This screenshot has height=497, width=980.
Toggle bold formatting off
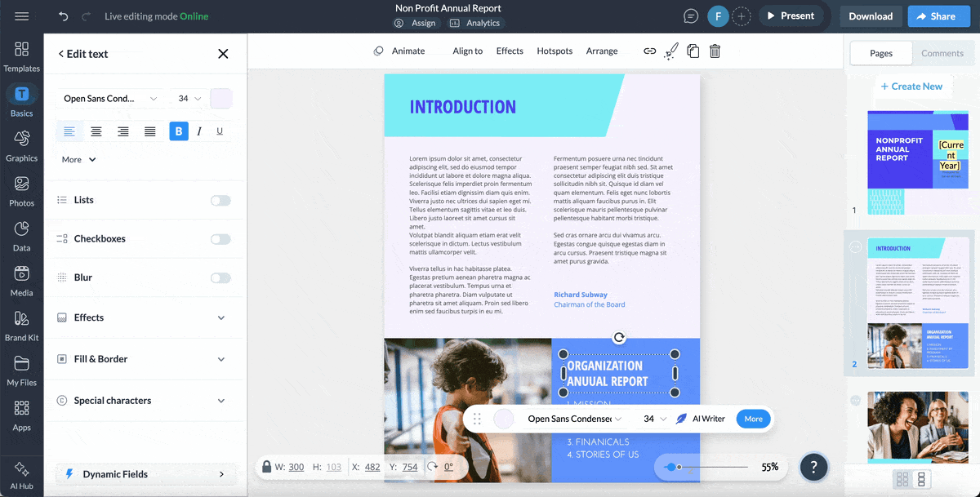179,131
